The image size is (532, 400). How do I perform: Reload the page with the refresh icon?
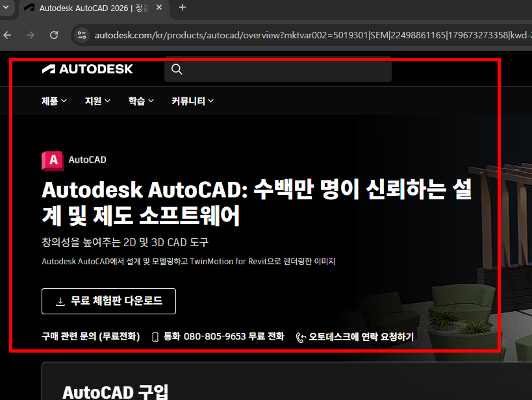54,35
